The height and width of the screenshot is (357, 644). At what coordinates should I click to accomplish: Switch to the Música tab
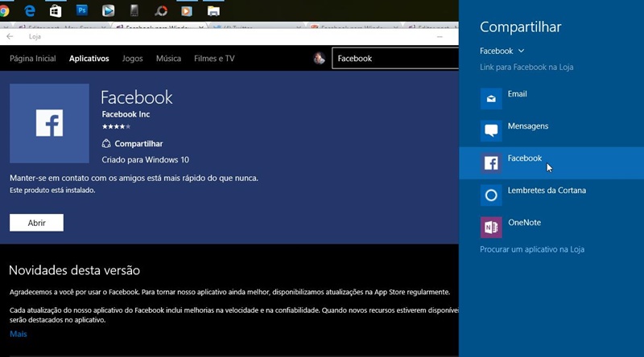(168, 58)
